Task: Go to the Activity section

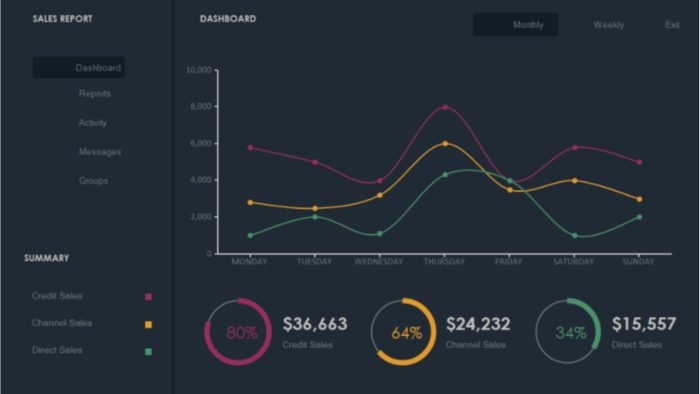Action: click(x=93, y=123)
